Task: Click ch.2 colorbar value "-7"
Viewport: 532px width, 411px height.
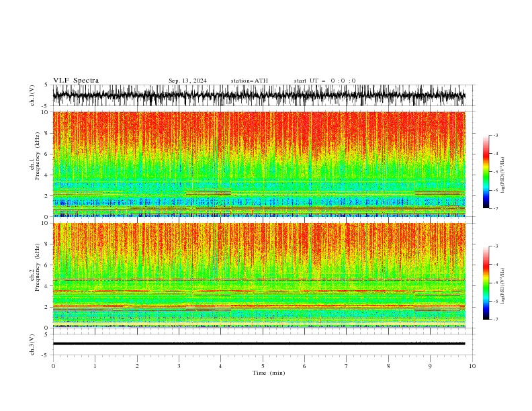Action: pos(496,320)
